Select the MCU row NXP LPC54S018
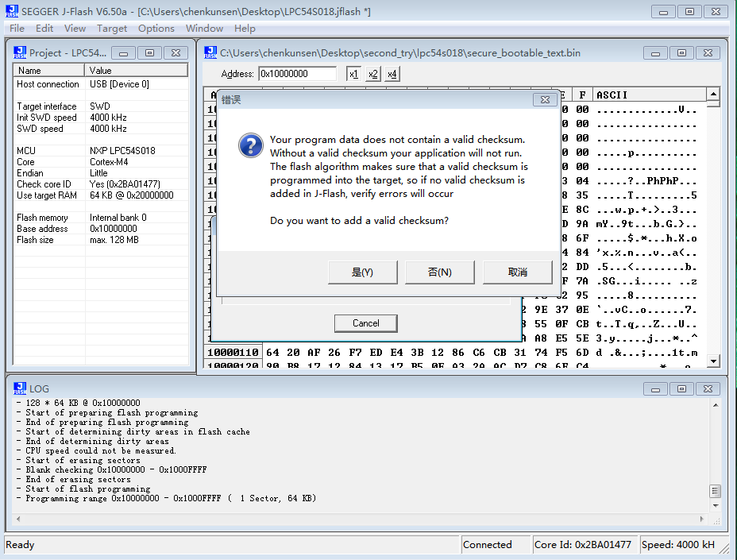 [101, 151]
